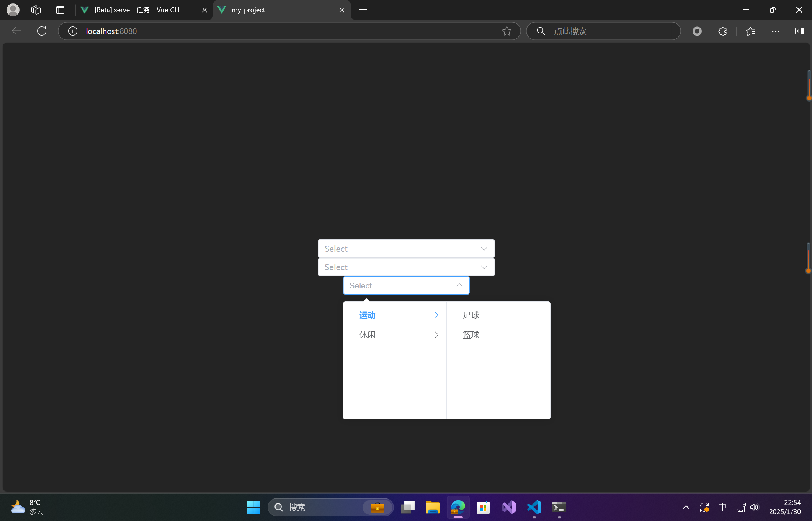Expand the second Select dropdown arrow
The height and width of the screenshot is (521, 812).
pyautogui.click(x=484, y=267)
